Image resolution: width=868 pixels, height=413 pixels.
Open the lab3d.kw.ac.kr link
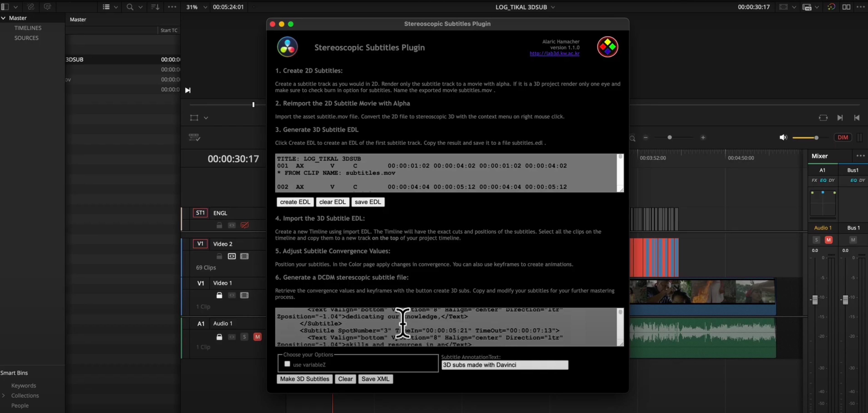click(x=554, y=53)
